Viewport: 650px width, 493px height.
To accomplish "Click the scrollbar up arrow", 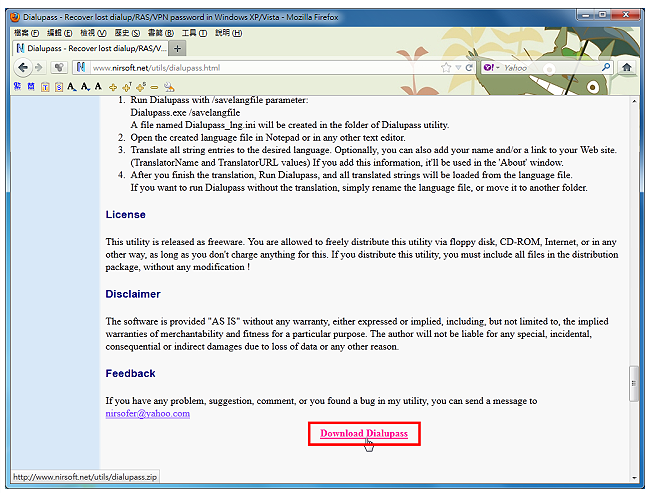I will (634, 101).
